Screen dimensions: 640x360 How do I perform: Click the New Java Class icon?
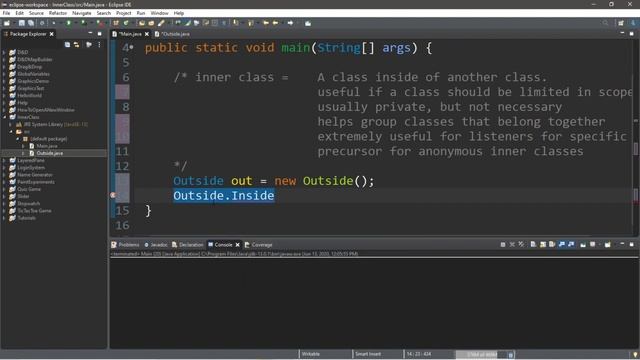click(126, 23)
